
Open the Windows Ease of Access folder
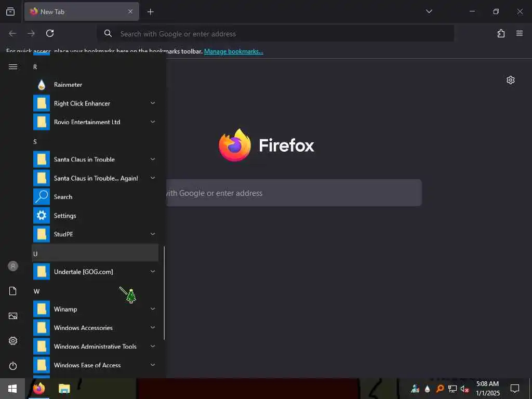click(95, 365)
